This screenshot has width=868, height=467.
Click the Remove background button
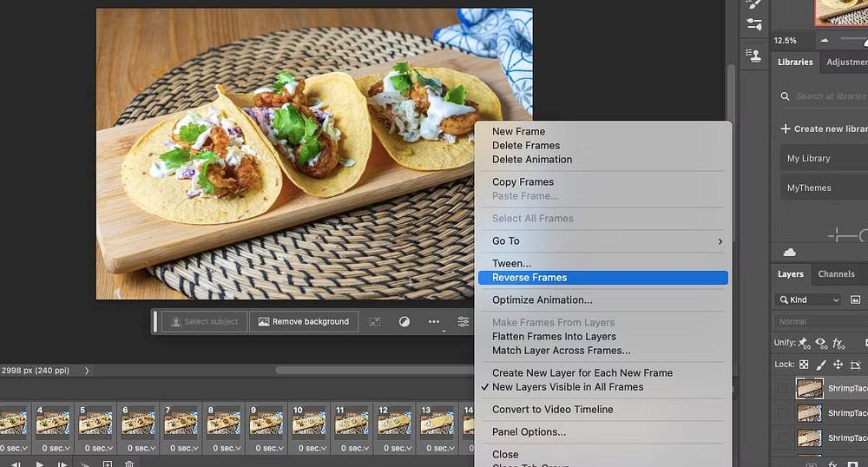303,321
